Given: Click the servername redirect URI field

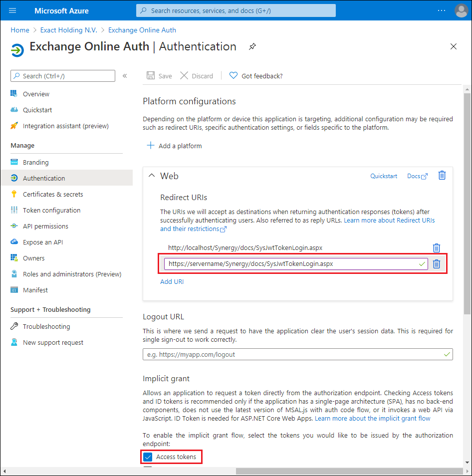Looking at the screenshot, I should click(296, 264).
